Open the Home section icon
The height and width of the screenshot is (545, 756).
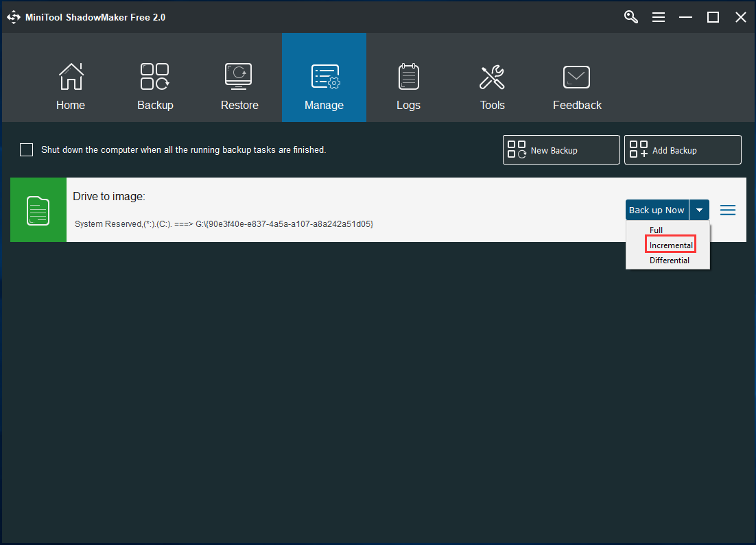pos(71,77)
